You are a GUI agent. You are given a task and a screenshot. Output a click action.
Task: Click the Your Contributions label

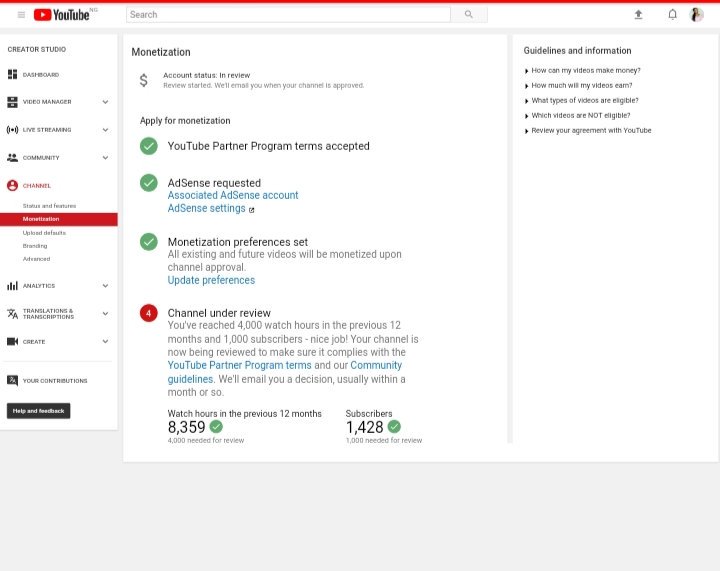click(55, 381)
